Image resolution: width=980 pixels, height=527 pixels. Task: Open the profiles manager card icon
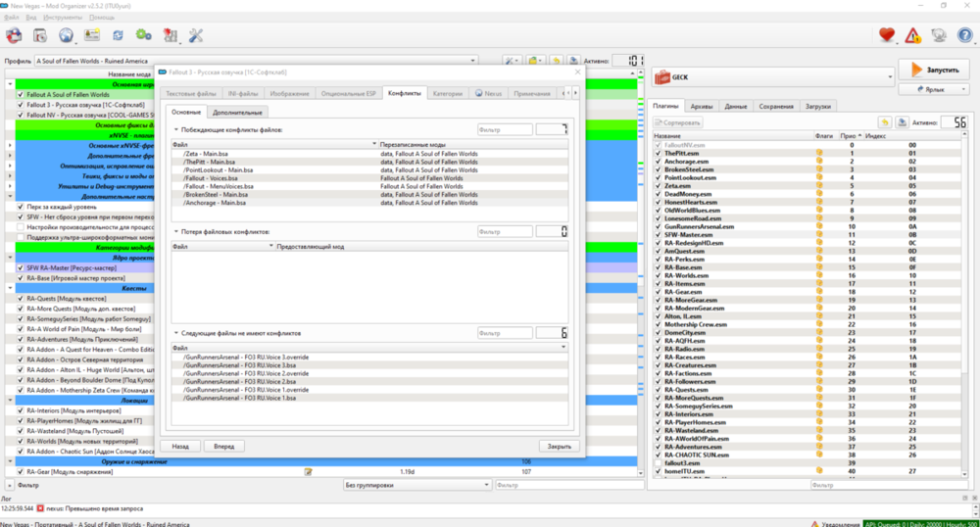92,35
